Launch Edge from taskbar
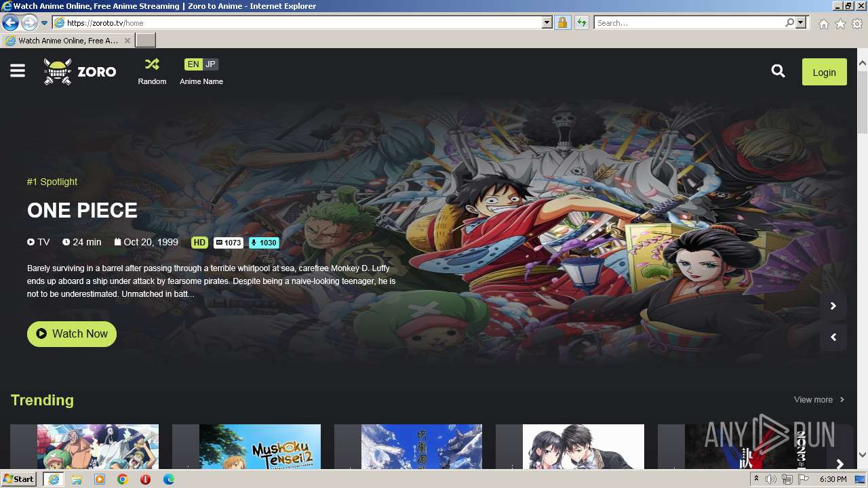 click(x=168, y=479)
